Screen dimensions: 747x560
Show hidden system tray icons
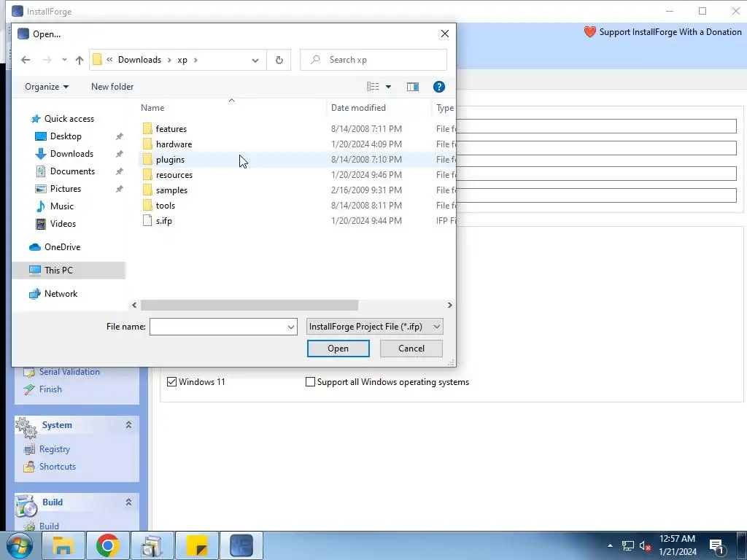[610, 545]
